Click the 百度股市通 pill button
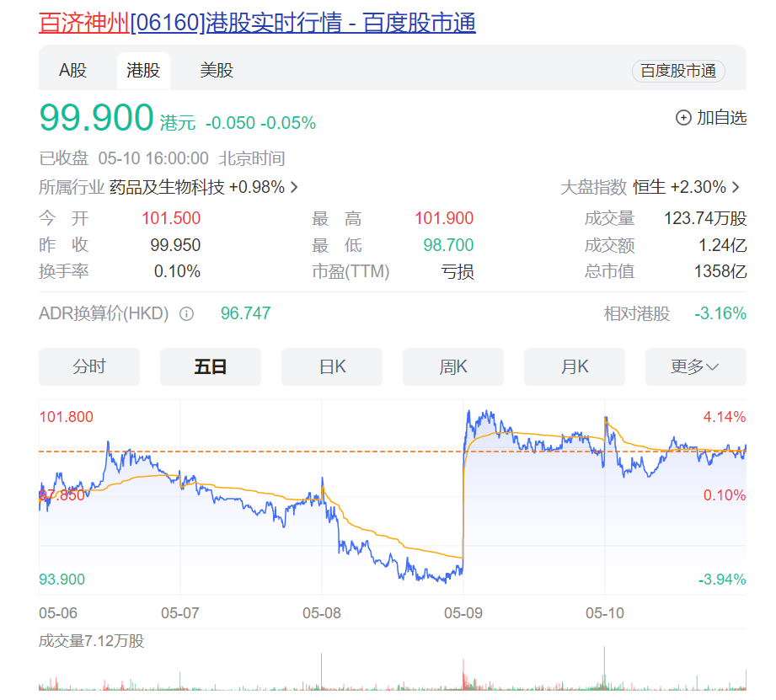Viewport: 776px width, 700px height. (x=678, y=71)
